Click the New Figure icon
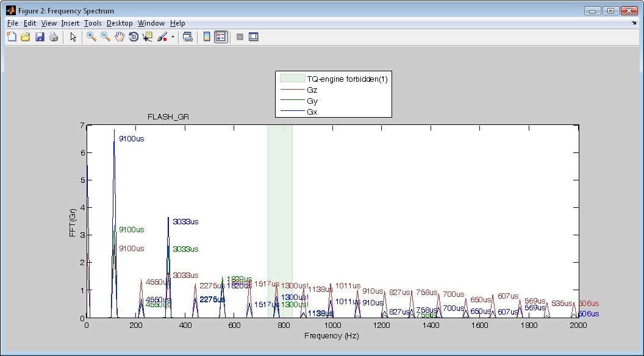This screenshot has width=644, height=356. point(12,37)
